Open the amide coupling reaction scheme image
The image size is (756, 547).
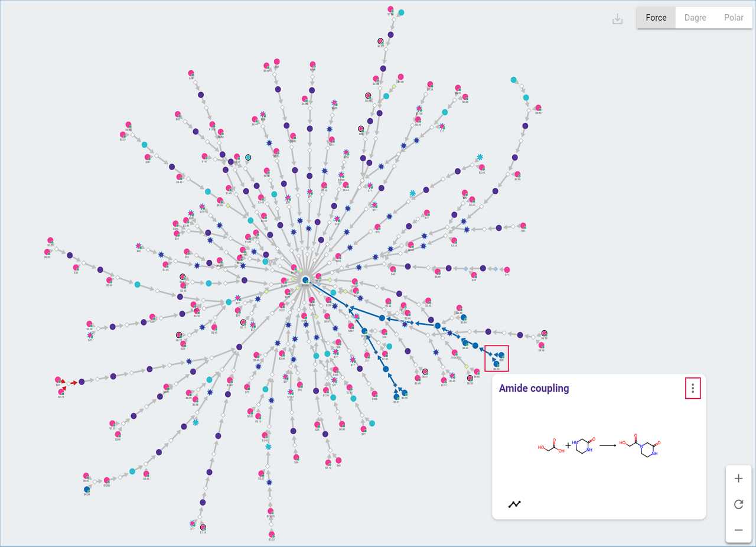coord(598,447)
